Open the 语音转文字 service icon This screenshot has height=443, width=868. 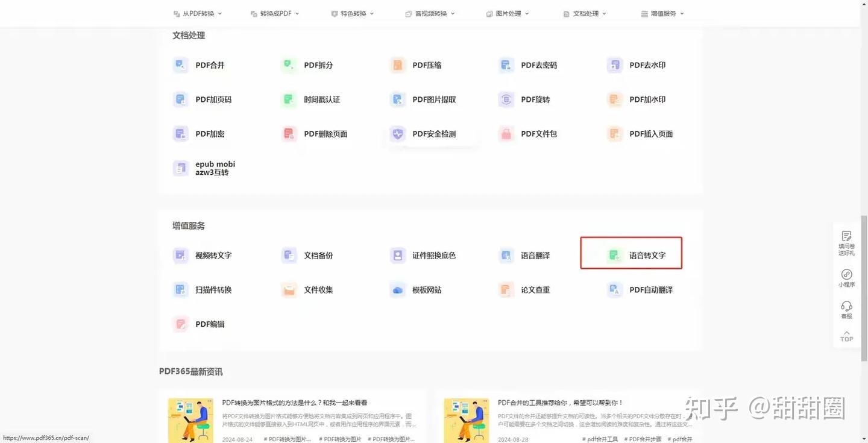pyautogui.click(x=615, y=256)
